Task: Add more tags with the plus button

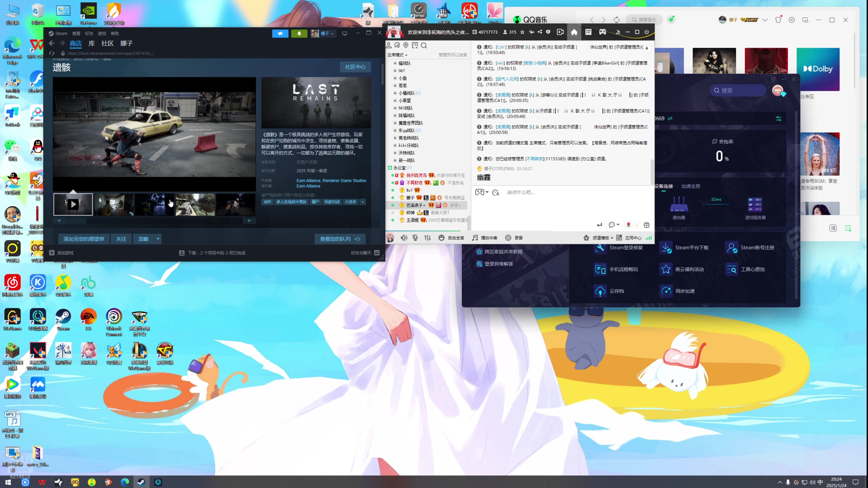Action: coord(362,202)
